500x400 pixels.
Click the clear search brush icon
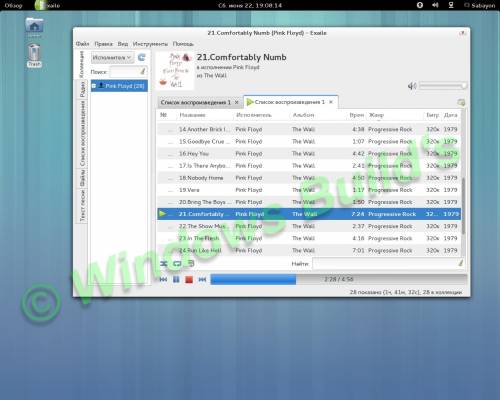tap(143, 71)
